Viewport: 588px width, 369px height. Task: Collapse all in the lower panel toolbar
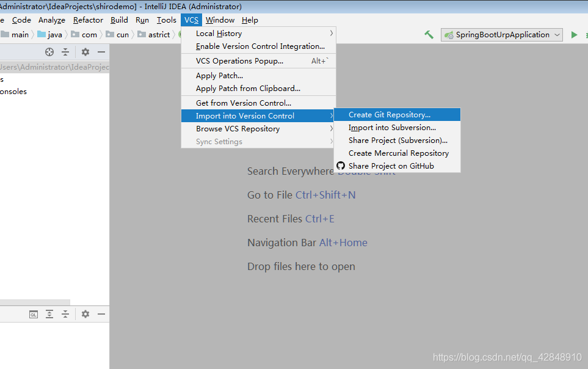tap(65, 314)
